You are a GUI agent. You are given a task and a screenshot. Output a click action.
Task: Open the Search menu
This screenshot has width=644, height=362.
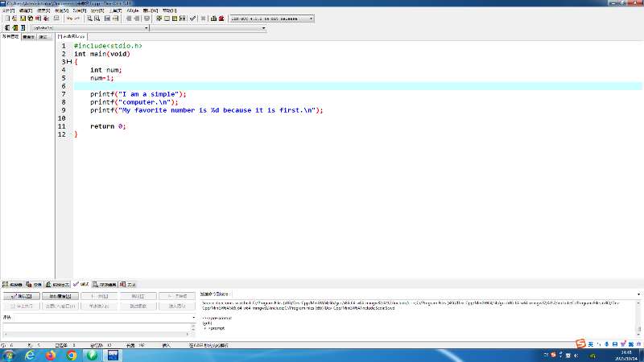coord(43,10)
